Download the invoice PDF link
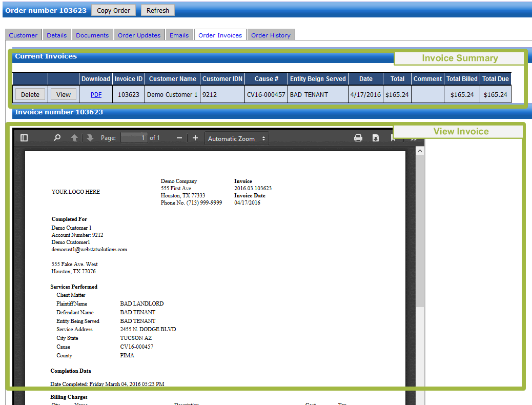Screen dimensions: 532x405 [x=96, y=95]
